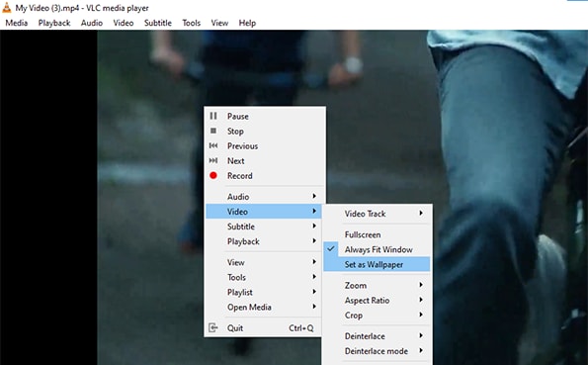Click the Stop square icon
588x365 pixels.
pyautogui.click(x=213, y=131)
